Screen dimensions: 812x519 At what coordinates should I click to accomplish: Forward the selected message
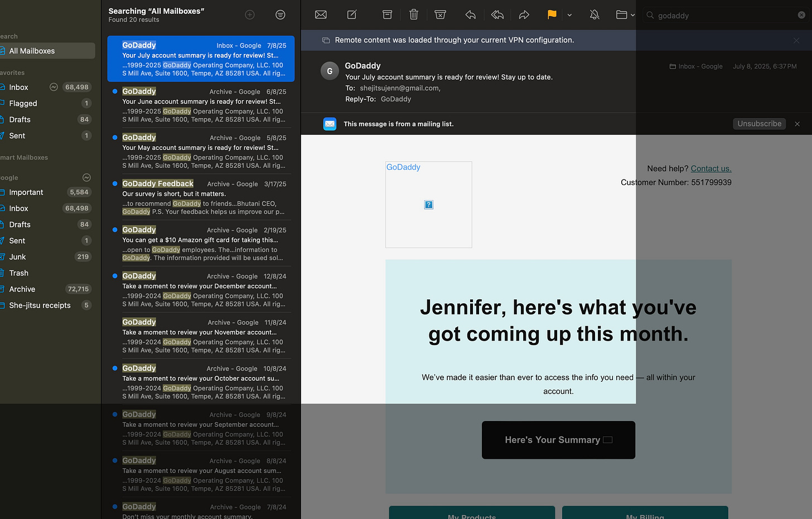pos(524,15)
